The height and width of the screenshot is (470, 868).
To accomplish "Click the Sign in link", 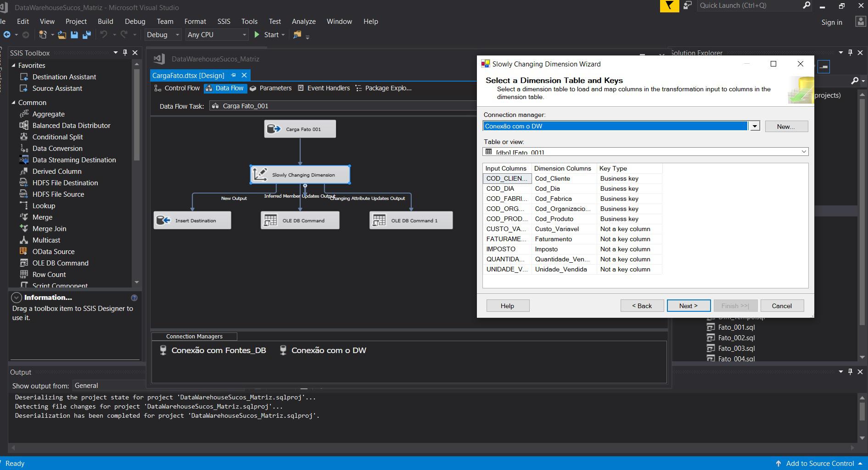I will [832, 22].
